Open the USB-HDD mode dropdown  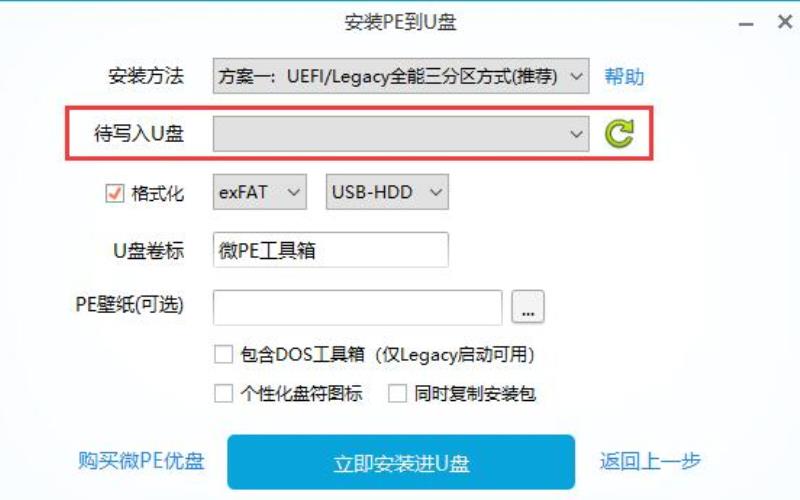click(x=387, y=192)
